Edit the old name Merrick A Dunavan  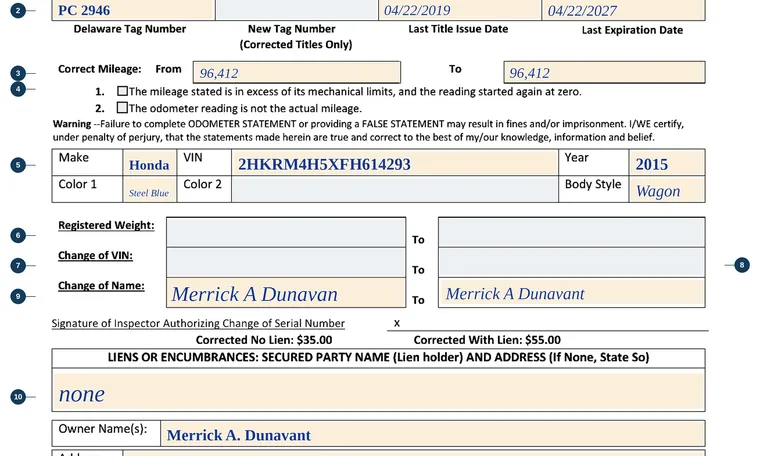point(286,293)
